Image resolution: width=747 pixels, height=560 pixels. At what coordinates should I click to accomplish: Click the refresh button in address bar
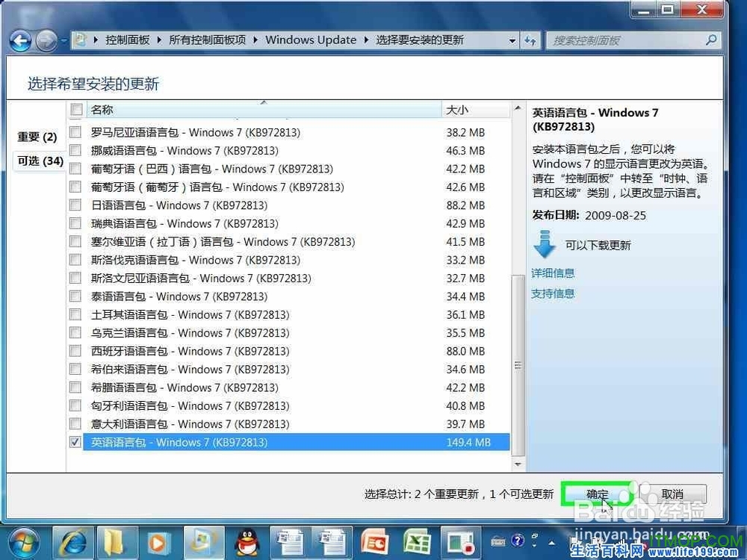tap(530, 40)
